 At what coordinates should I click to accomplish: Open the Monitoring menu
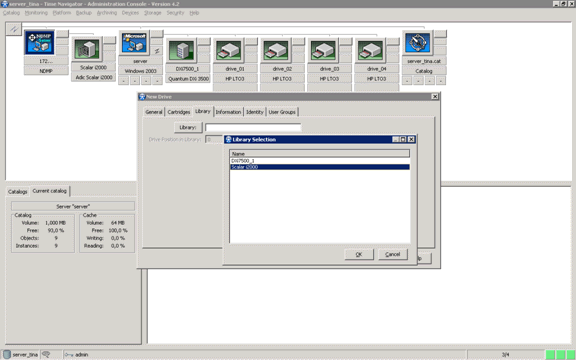[36, 13]
